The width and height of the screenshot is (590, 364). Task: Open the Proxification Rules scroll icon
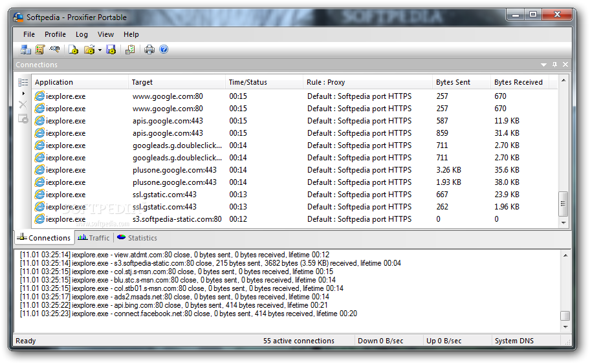pos(40,50)
